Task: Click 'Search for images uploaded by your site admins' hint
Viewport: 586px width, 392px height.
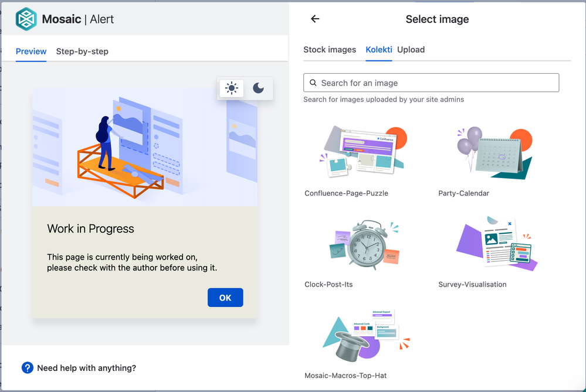Action: [x=384, y=100]
